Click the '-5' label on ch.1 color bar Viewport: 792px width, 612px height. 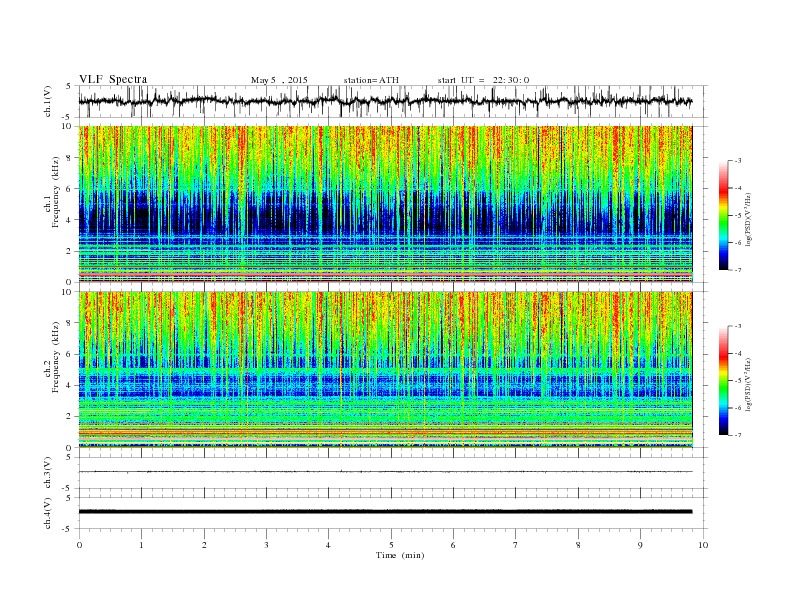(738, 215)
